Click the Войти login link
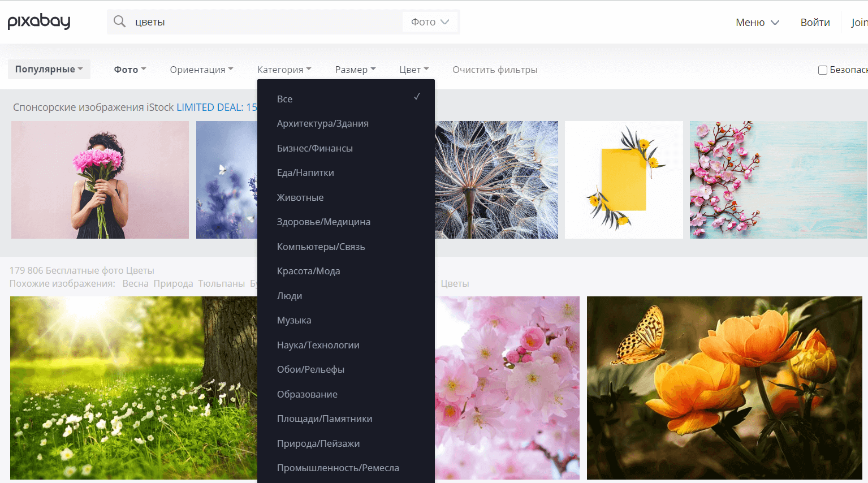The image size is (868, 483). 815,23
